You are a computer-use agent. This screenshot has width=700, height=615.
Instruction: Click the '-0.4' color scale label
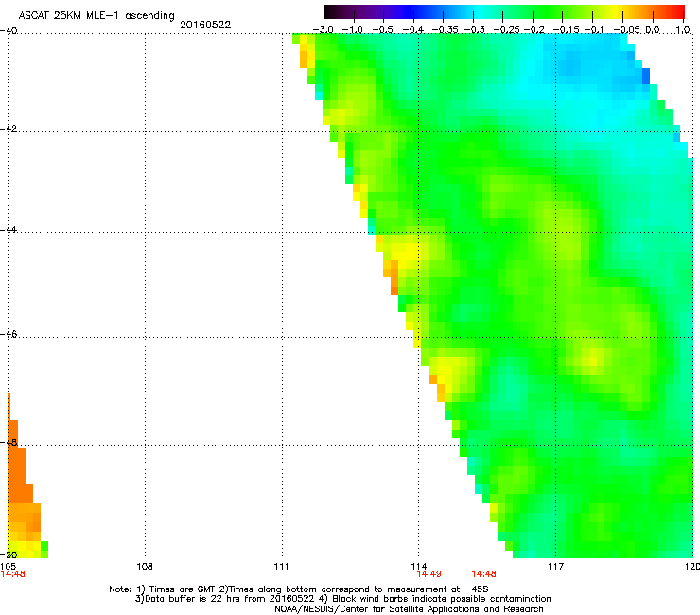pos(413,30)
